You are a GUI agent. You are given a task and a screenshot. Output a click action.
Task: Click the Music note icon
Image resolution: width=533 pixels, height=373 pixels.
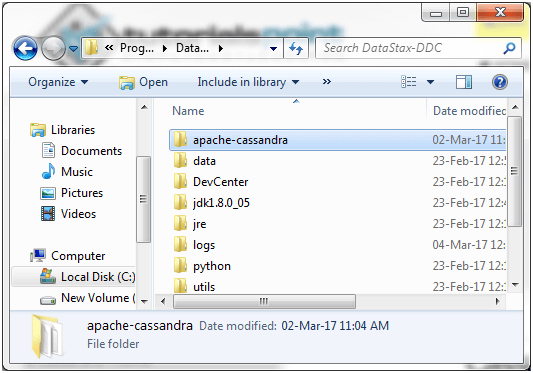48,171
